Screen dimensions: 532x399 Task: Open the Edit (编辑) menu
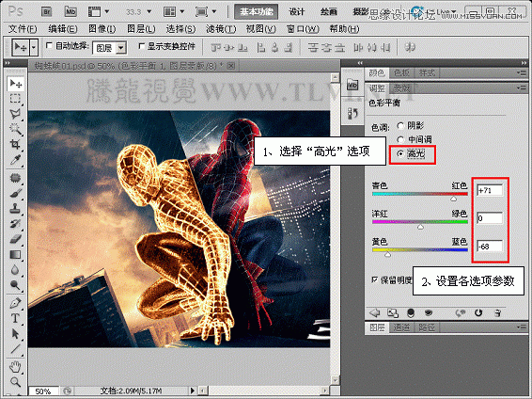pyautogui.click(x=63, y=29)
